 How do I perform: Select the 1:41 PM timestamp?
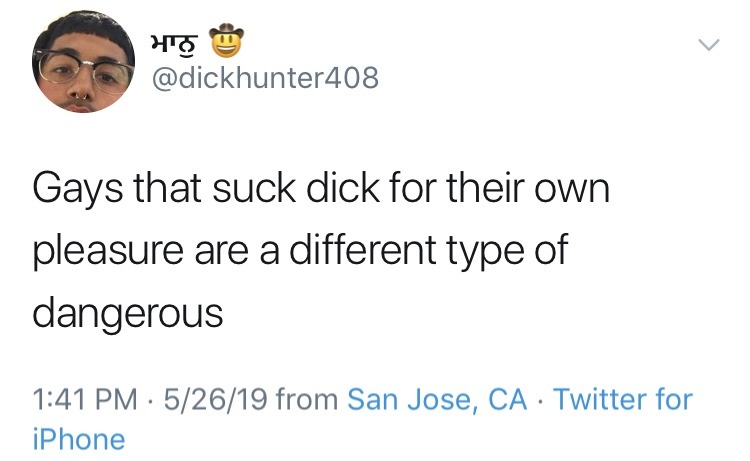click(x=85, y=399)
